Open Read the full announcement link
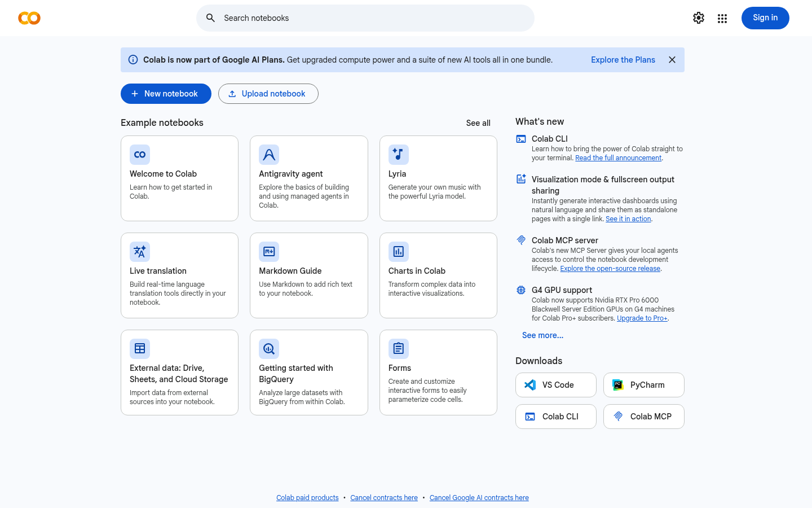 point(618,158)
